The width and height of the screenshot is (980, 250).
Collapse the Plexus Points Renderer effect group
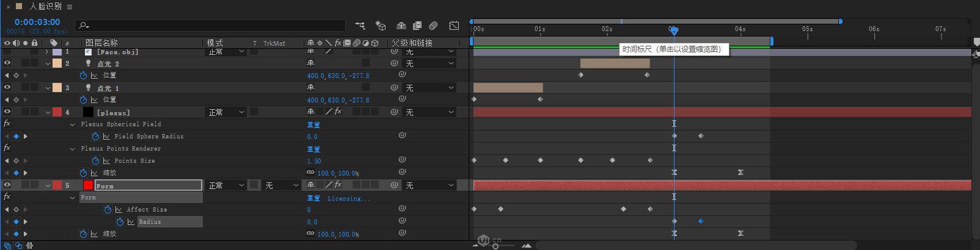click(73, 149)
